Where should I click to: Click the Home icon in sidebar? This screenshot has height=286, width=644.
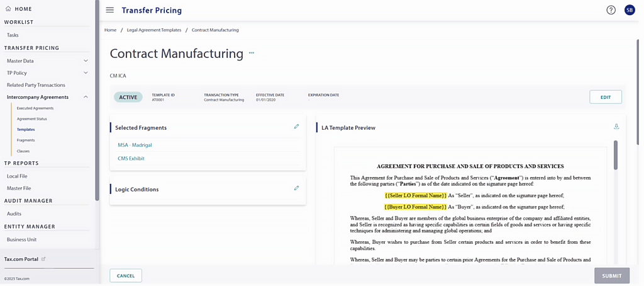pyautogui.click(x=8, y=9)
